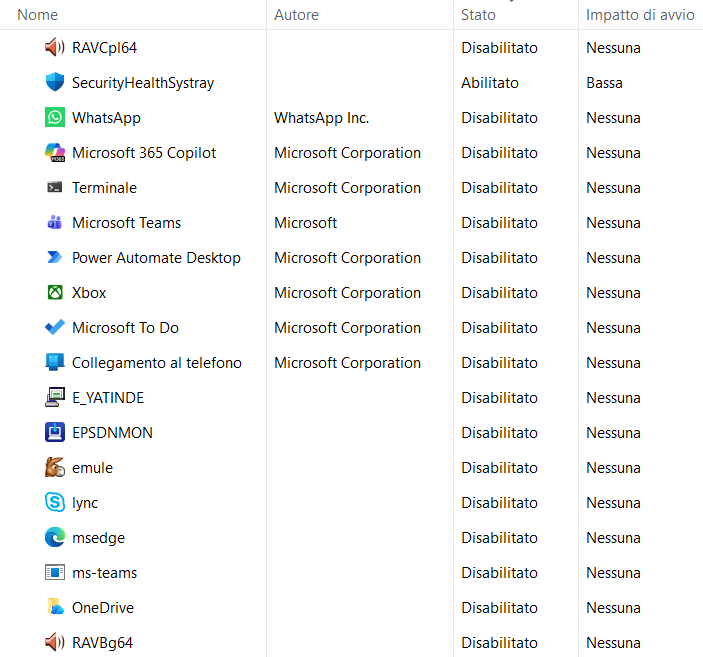
Task: Click the Disabilitato status for lync
Action: tap(499, 502)
